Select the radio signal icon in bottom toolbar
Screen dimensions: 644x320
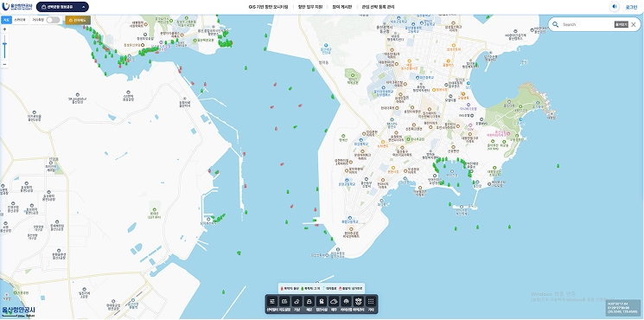coord(347,301)
